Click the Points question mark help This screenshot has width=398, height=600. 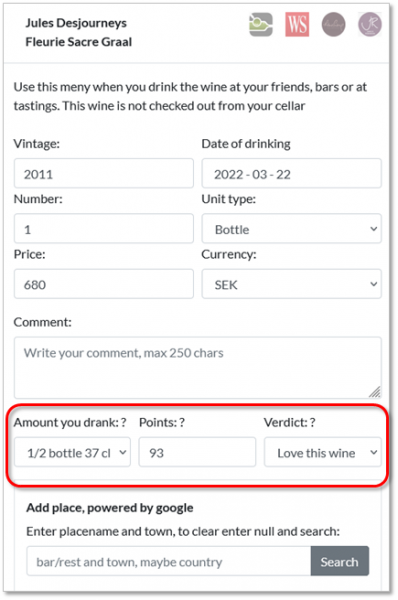pos(182,422)
